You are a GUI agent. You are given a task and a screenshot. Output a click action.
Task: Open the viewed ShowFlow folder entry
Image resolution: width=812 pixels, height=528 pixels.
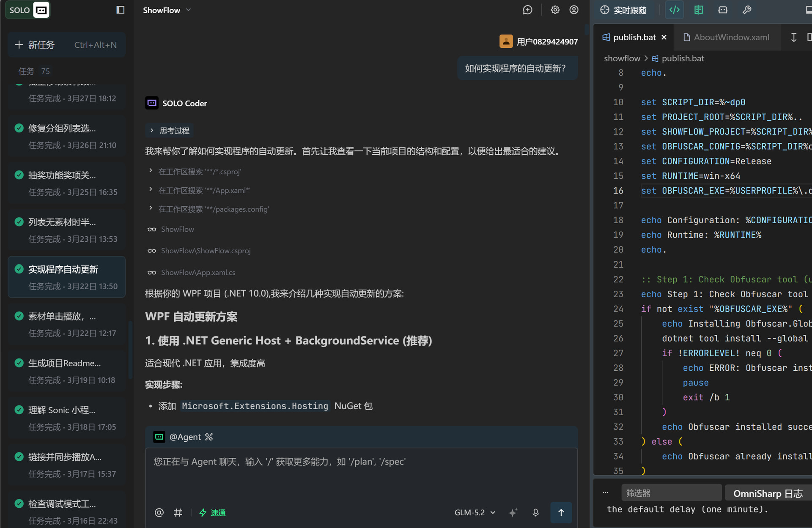(x=171, y=229)
